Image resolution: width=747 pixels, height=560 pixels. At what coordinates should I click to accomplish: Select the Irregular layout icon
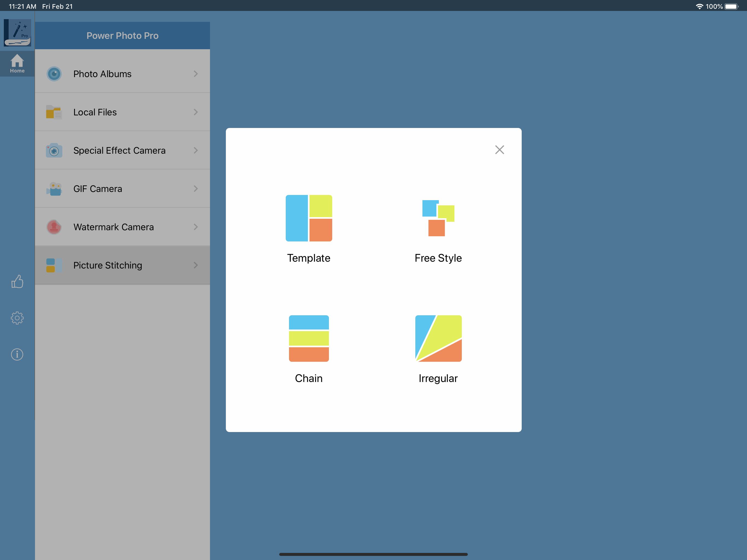438,339
